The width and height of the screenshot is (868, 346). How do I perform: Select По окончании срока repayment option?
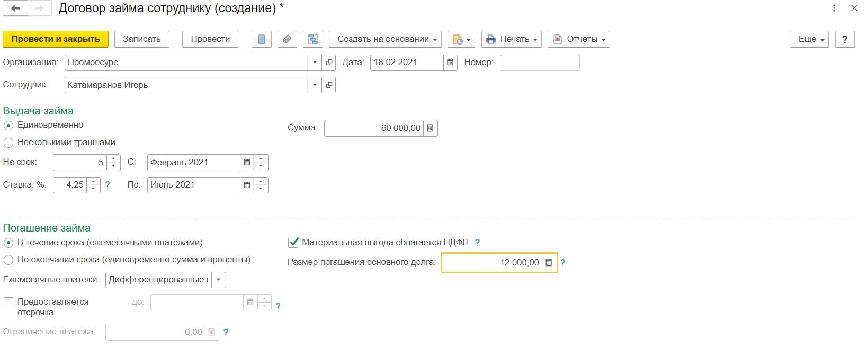8,260
